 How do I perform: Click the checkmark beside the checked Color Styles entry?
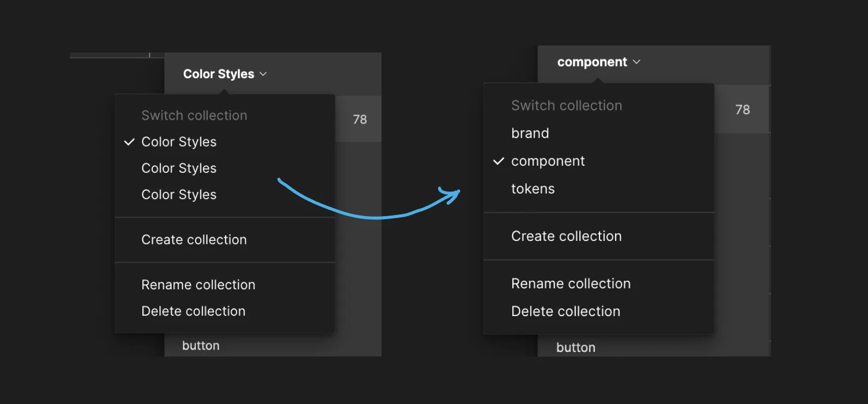click(x=129, y=142)
